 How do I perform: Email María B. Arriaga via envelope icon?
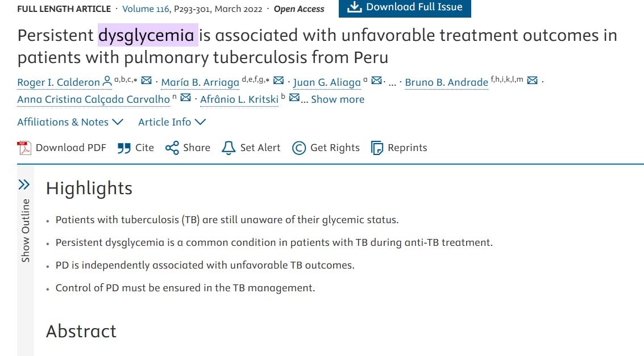pos(279,81)
